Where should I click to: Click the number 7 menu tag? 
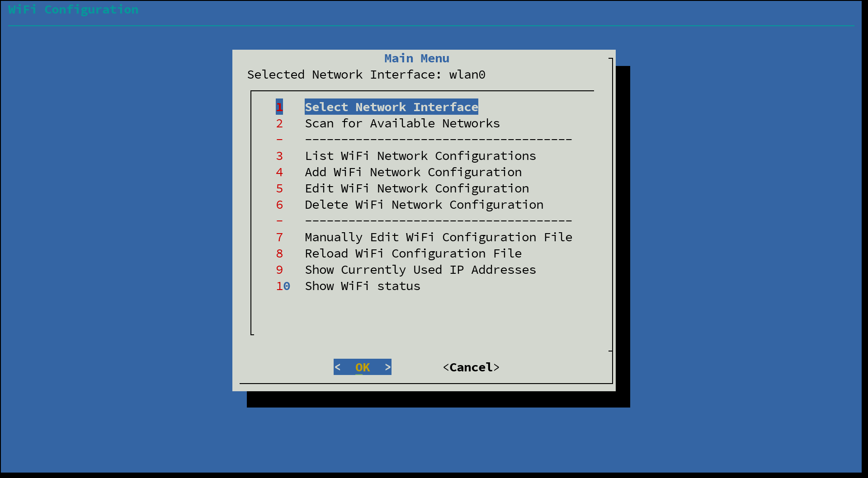coord(279,237)
